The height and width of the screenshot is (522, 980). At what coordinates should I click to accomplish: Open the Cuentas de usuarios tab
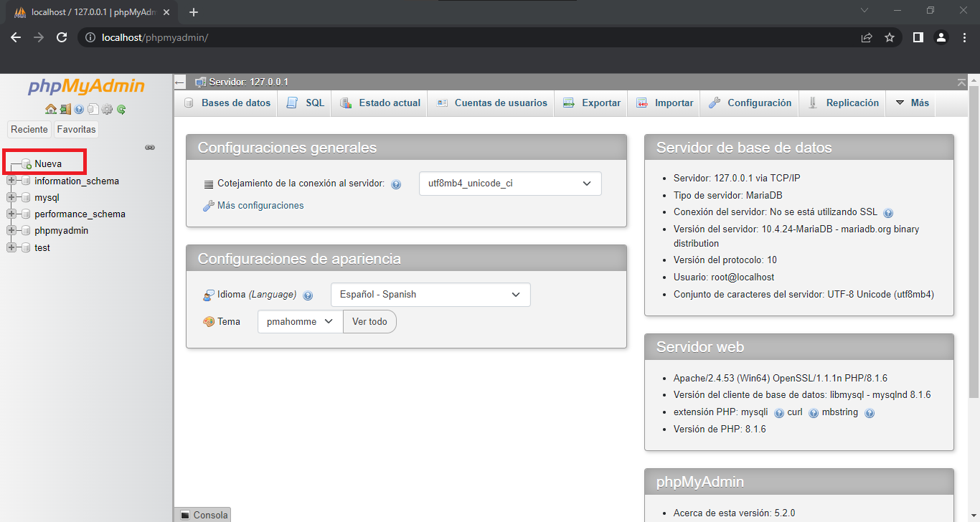[x=491, y=103]
